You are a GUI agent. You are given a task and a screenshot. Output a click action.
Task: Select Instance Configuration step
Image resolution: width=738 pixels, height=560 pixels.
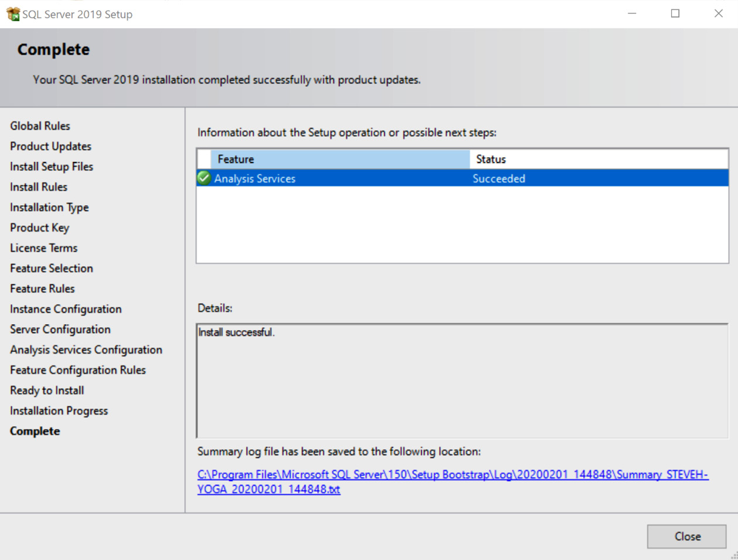66,309
